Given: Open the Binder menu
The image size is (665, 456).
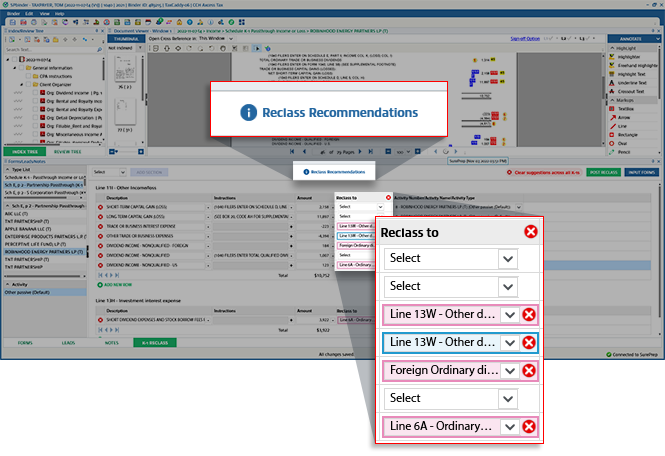Looking at the screenshot, I should point(13,14).
